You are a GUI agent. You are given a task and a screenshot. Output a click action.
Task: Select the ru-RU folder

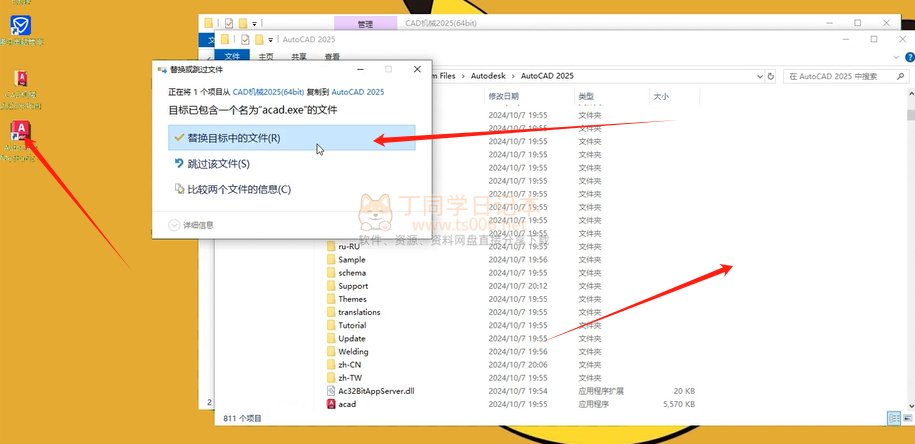click(x=348, y=246)
